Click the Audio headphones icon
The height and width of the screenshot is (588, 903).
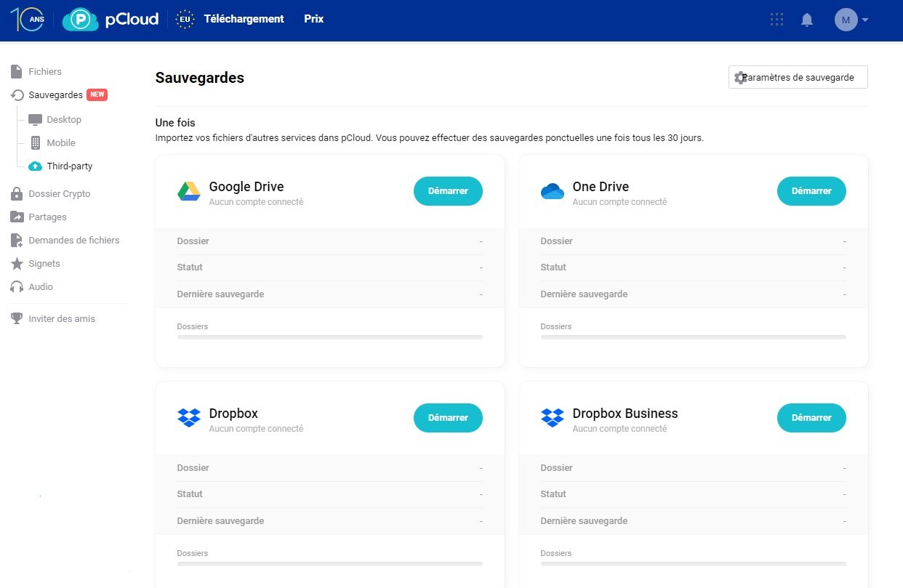click(17, 287)
